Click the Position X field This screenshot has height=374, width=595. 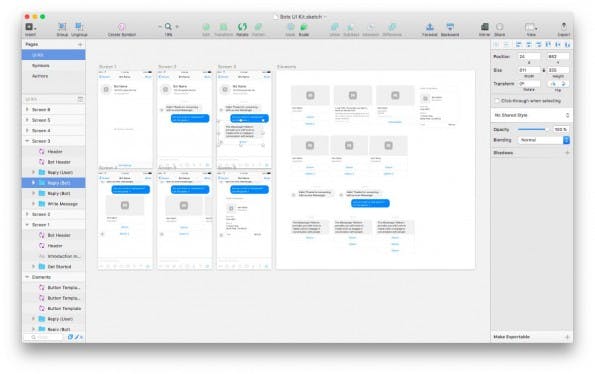click(529, 57)
